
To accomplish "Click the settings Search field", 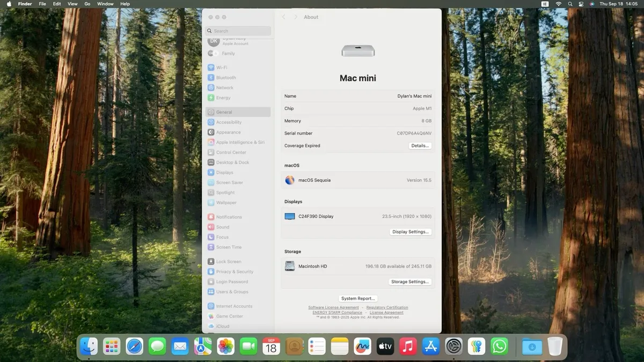I will click(238, 31).
